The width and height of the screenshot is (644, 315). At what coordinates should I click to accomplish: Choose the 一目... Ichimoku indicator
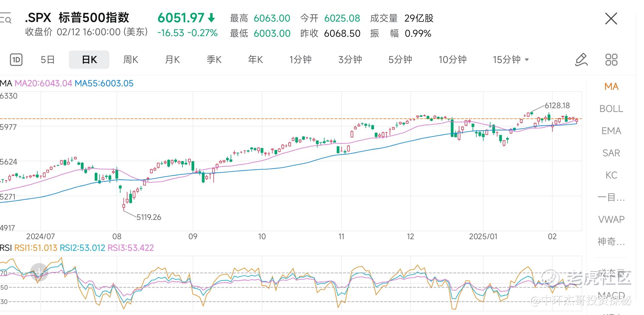tap(611, 197)
